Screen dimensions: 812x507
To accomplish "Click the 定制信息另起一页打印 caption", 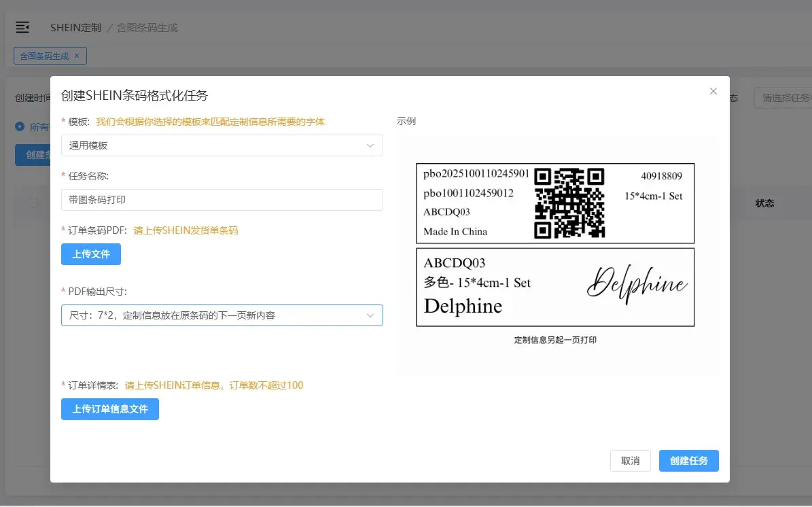I will (x=555, y=340).
